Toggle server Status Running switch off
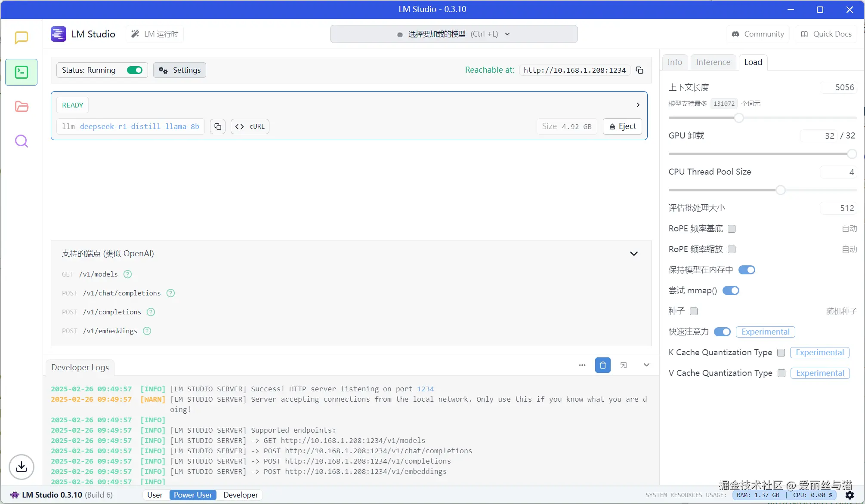The width and height of the screenshot is (865, 504). [135, 70]
